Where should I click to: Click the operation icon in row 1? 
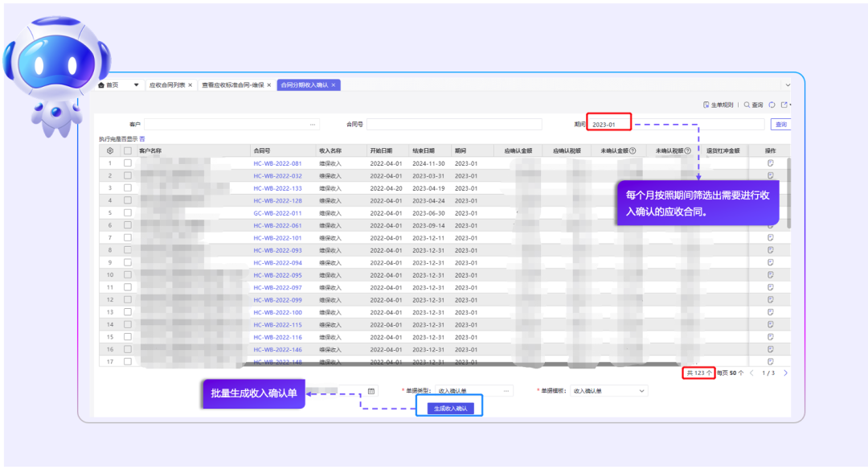(770, 163)
